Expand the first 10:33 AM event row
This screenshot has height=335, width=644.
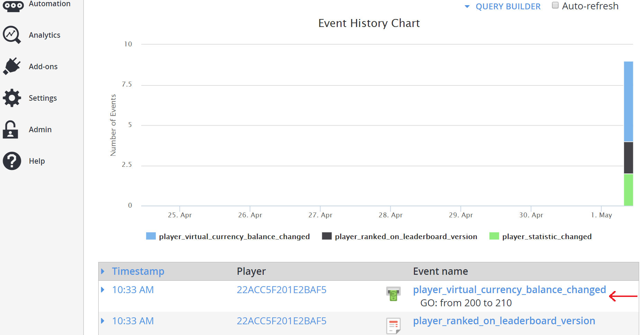pos(103,290)
